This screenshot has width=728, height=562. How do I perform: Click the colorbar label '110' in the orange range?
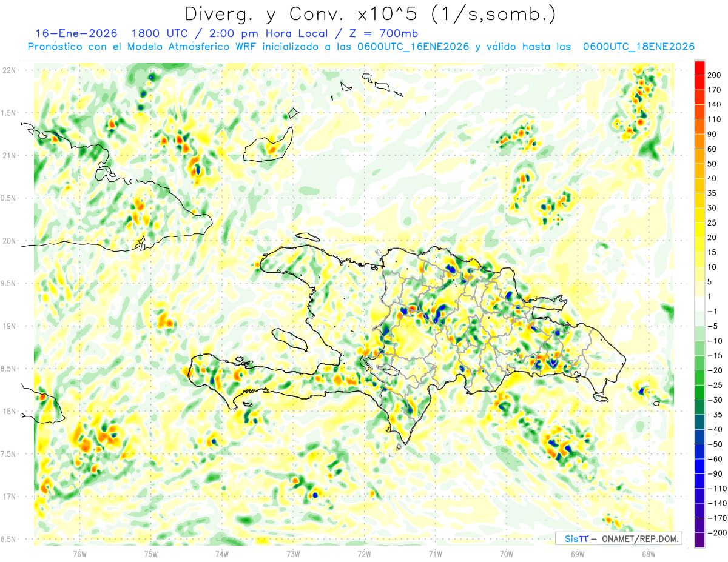(714, 119)
